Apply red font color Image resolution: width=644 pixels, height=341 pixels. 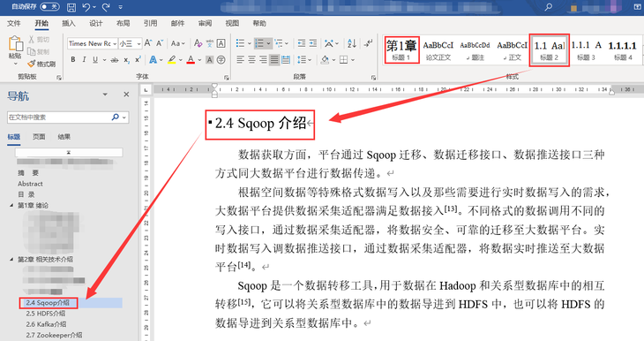[191, 60]
